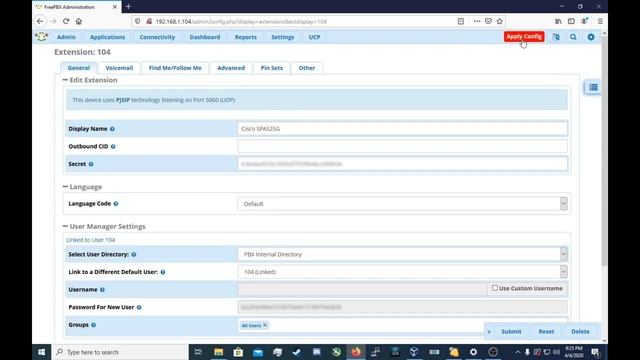Viewport: 640px width, 360px height.
Task: Open the Firefox hamburger menu
Action: 600,21
